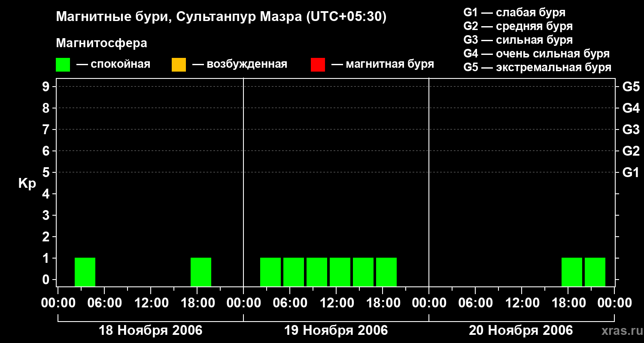
Task: Click the '20 Ноября 2006' date label
Action: coord(521,331)
